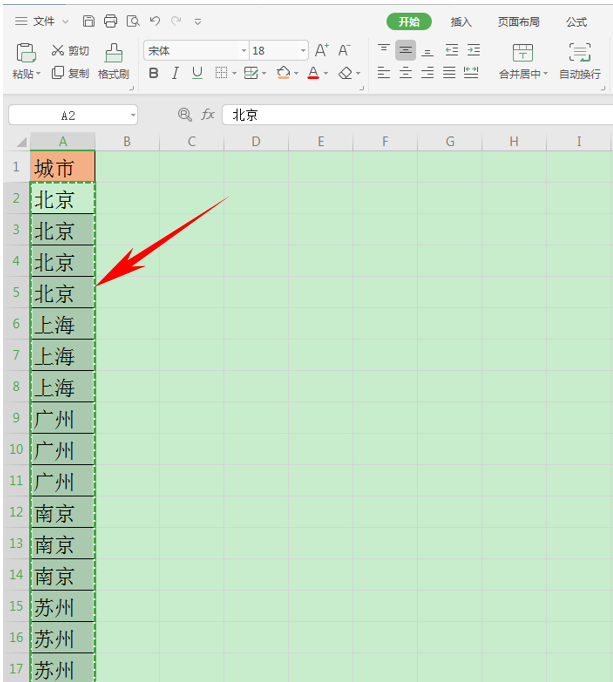Image resolution: width=613 pixels, height=682 pixels.
Task: Apply fill color bucket icon
Action: pyautogui.click(x=284, y=73)
